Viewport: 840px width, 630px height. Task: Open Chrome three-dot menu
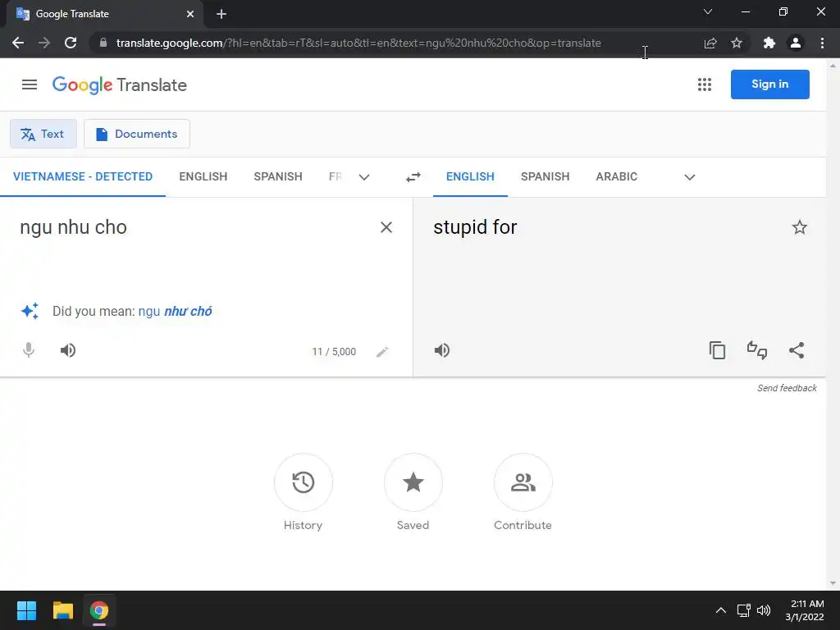tap(822, 43)
